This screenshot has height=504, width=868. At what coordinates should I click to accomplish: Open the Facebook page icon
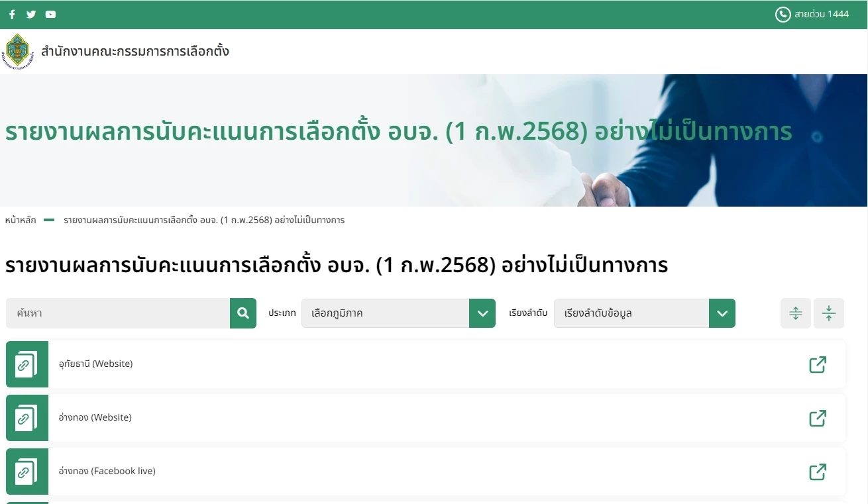click(x=12, y=14)
